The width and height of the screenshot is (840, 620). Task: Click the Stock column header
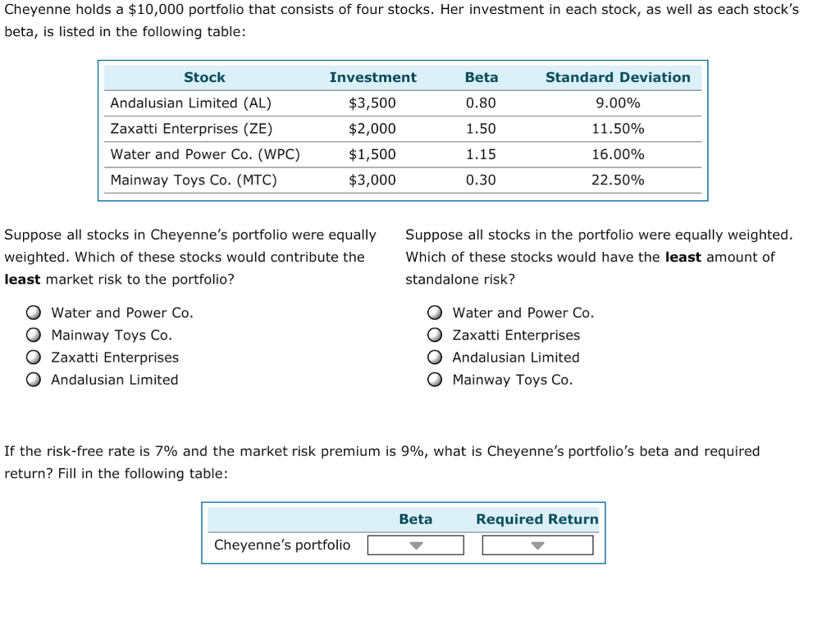pos(204,77)
